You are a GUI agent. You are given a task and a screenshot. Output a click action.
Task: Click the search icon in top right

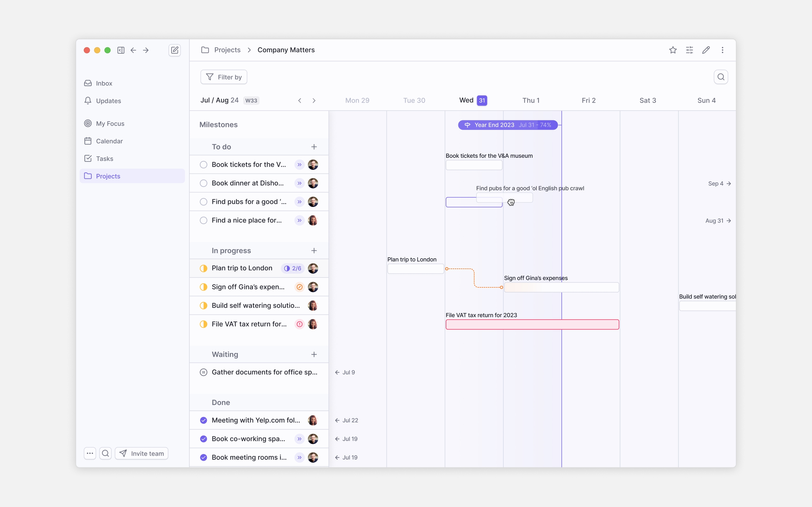point(721,76)
